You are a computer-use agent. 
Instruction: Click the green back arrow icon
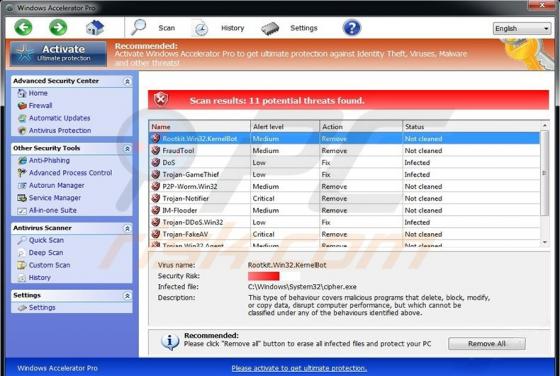(23, 27)
